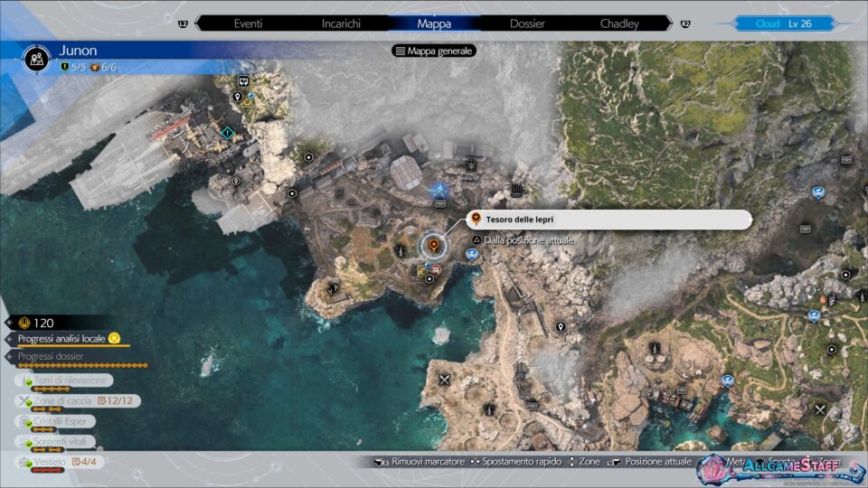Click the grid gate icon north of treasure label
The height and width of the screenshot is (488, 868).
click(516, 191)
